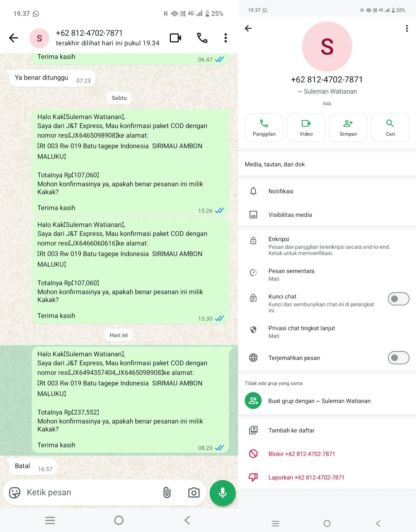The height and width of the screenshot is (532, 416).
Task: Toggle the Kunci chat switch
Action: coord(398,299)
